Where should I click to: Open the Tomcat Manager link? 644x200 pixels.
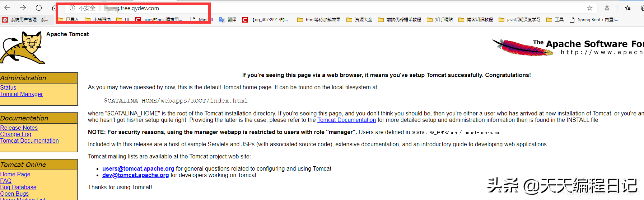(22, 94)
